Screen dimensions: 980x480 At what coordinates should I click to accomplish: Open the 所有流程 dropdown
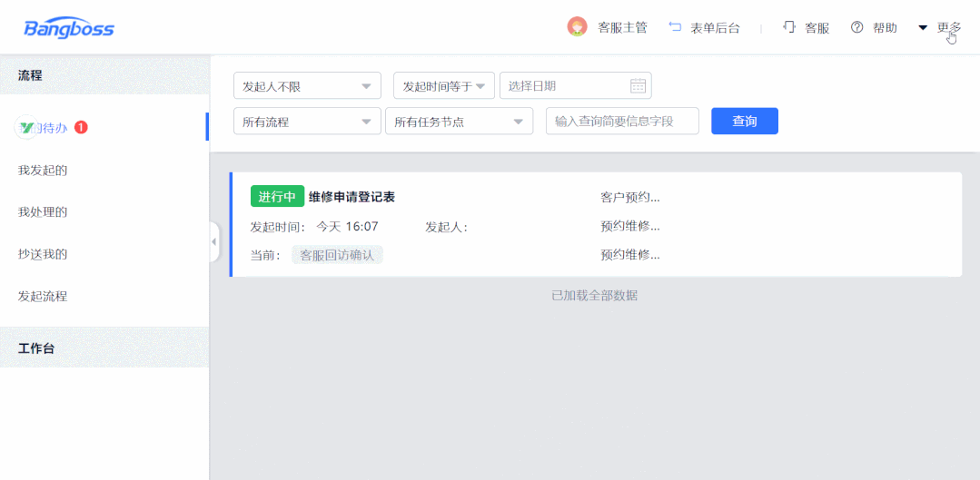point(307,122)
